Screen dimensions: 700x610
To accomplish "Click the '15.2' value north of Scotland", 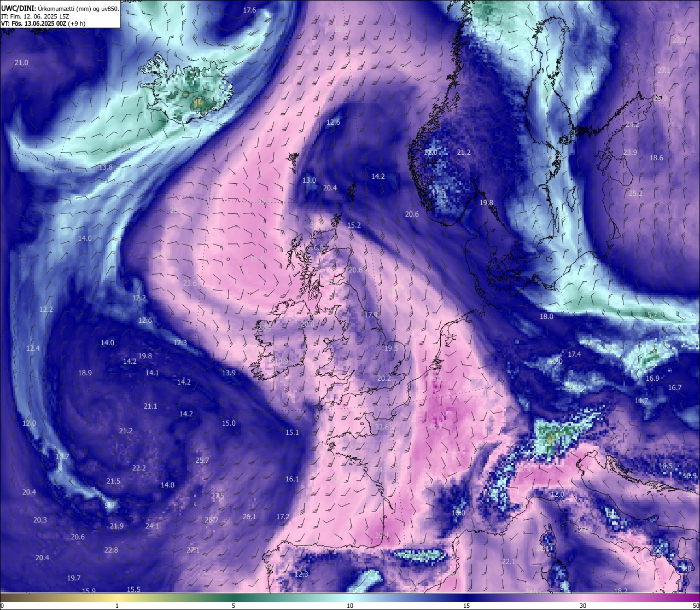I will (x=354, y=225).
